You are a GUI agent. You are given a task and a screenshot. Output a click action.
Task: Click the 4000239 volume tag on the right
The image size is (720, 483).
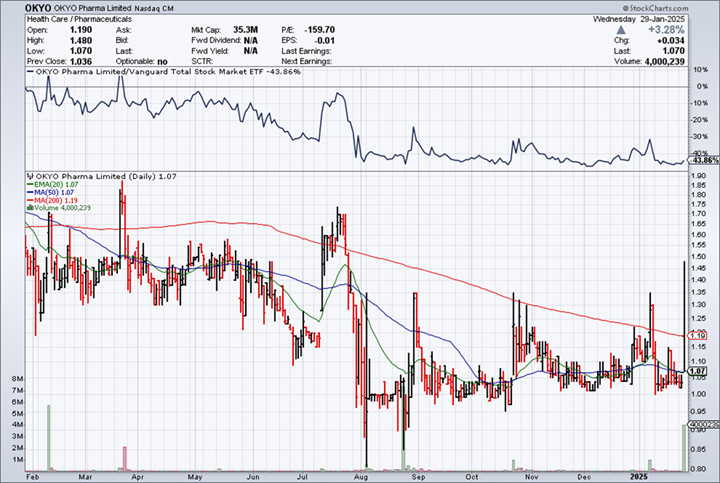703,425
